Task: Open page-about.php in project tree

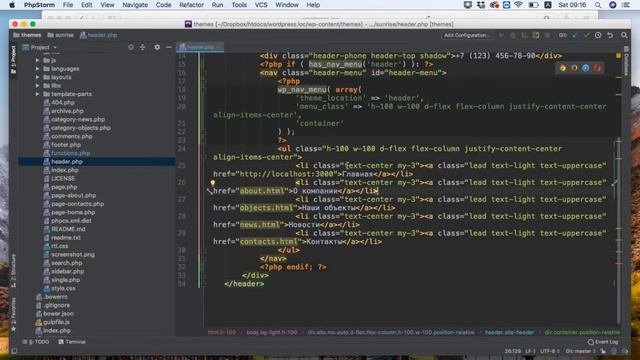Action: (x=73, y=195)
